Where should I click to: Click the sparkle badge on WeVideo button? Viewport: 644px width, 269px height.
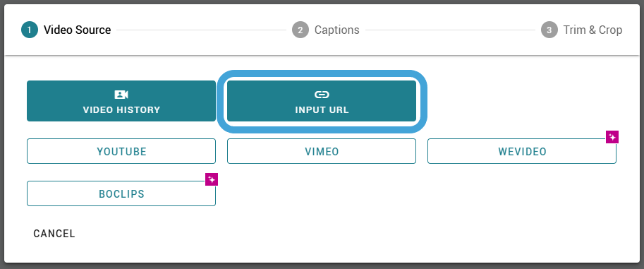tap(612, 138)
